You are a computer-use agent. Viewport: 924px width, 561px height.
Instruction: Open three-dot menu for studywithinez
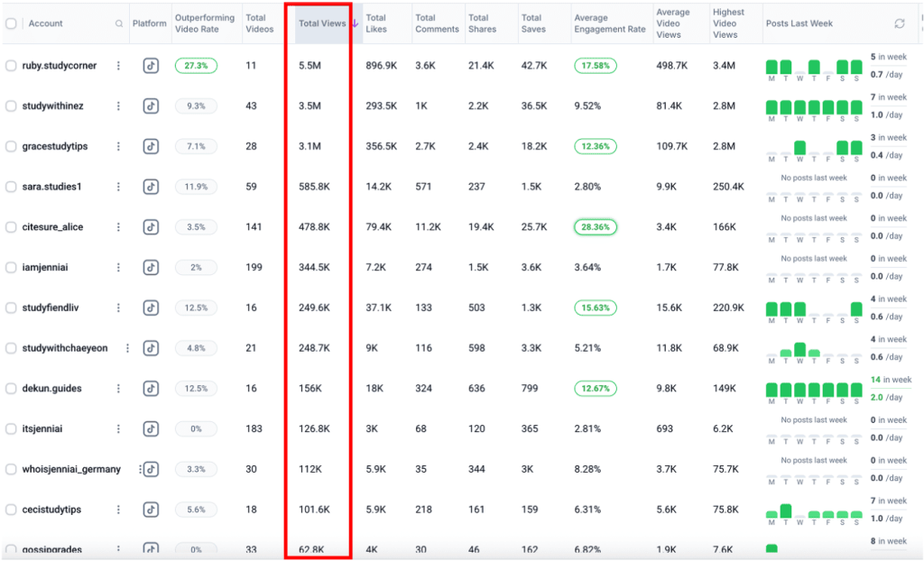click(118, 106)
